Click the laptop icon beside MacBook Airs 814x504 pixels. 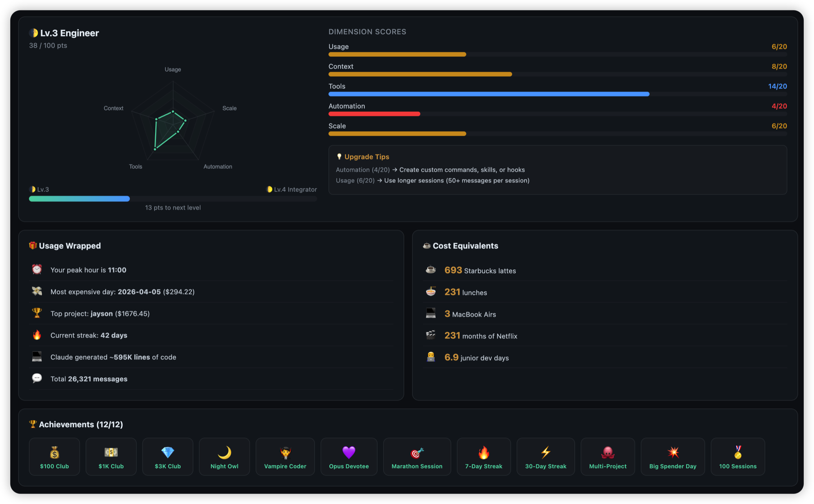(x=431, y=313)
